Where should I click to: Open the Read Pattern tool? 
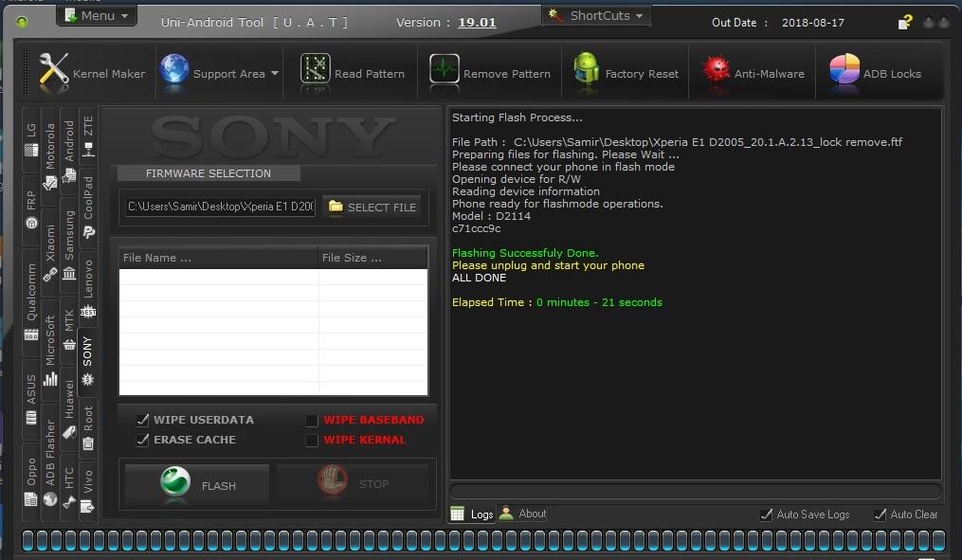click(353, 73)
